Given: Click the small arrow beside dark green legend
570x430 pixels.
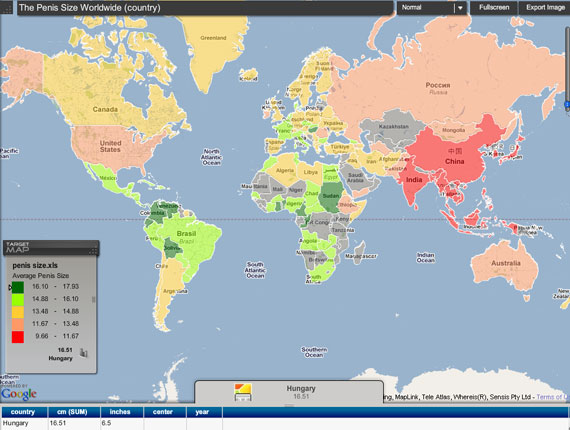Looking at the screenshot, I should (x=10, y=288).
